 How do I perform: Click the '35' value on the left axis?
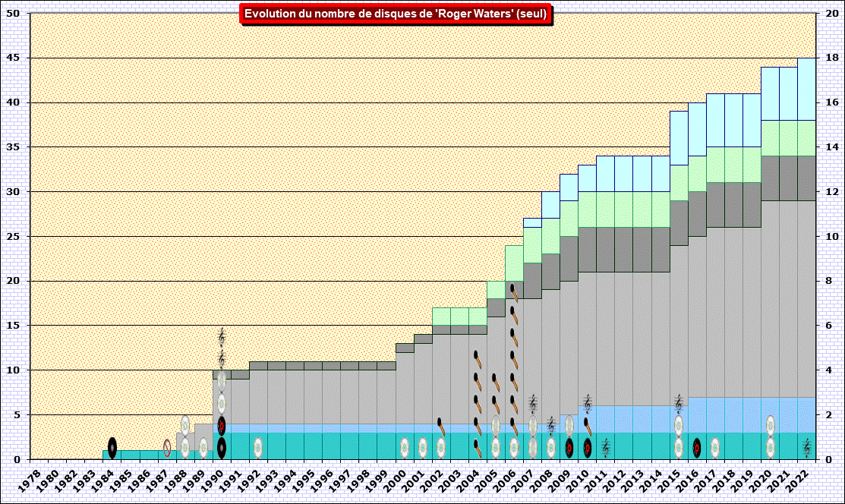(x=14, y=147)
